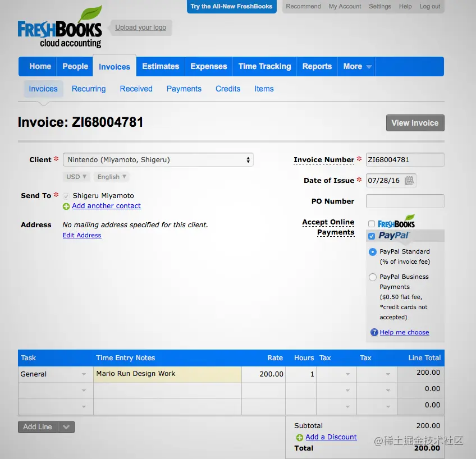Select PayPal Business Payments radio option

[x=373, y=277]
